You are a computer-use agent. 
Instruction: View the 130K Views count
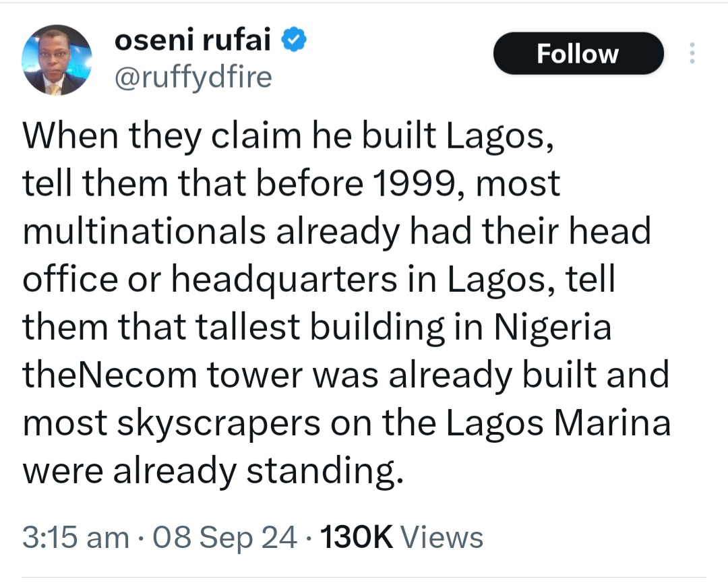click(356, 537)
